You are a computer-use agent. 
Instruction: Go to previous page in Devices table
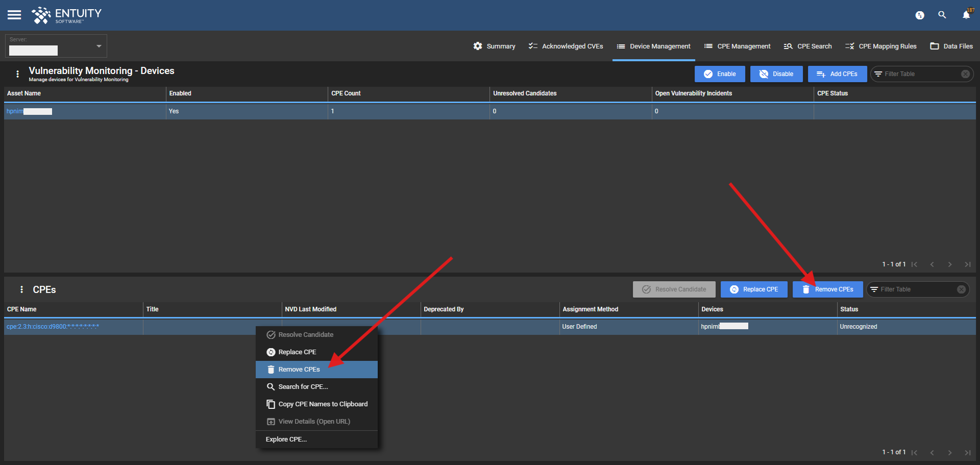[x=932, y=264]
